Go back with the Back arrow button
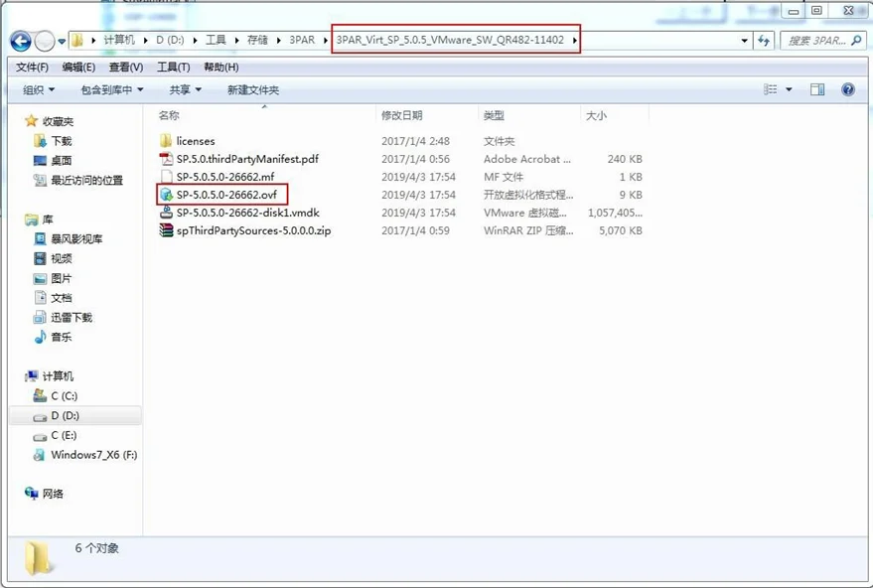 point(21,41)
